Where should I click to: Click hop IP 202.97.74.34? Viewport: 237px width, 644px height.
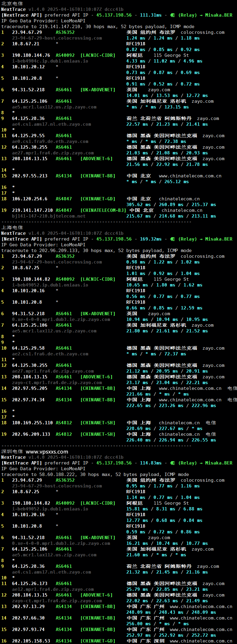pyautogui.click(x=28, y=400)
